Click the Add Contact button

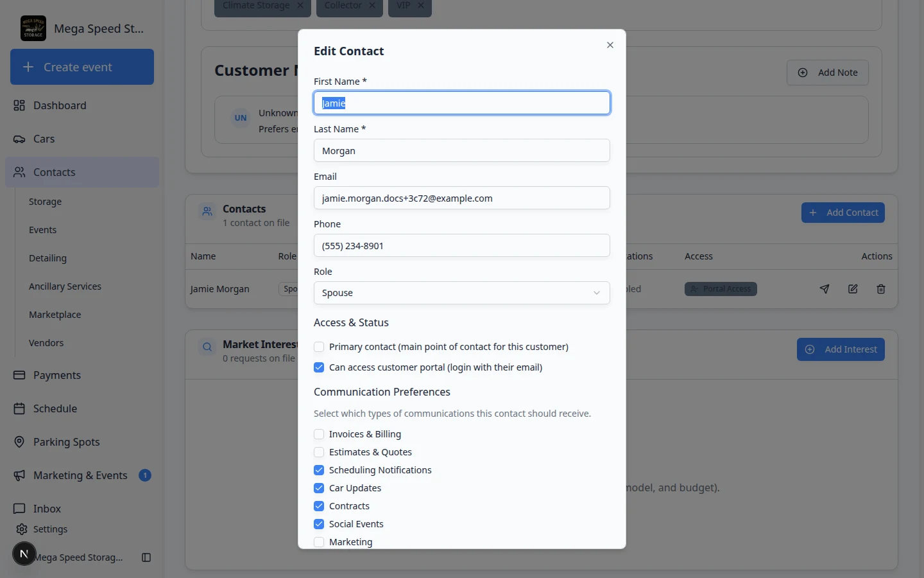[843, 213]
